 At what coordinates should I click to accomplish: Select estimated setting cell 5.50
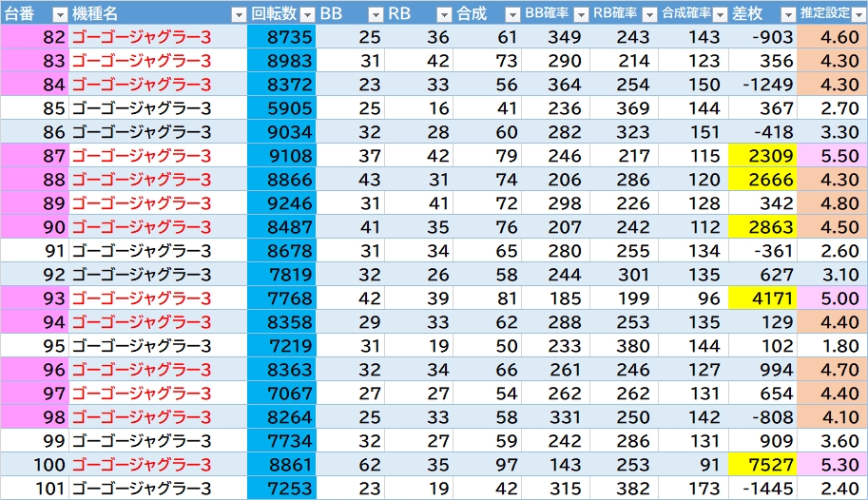832,156
